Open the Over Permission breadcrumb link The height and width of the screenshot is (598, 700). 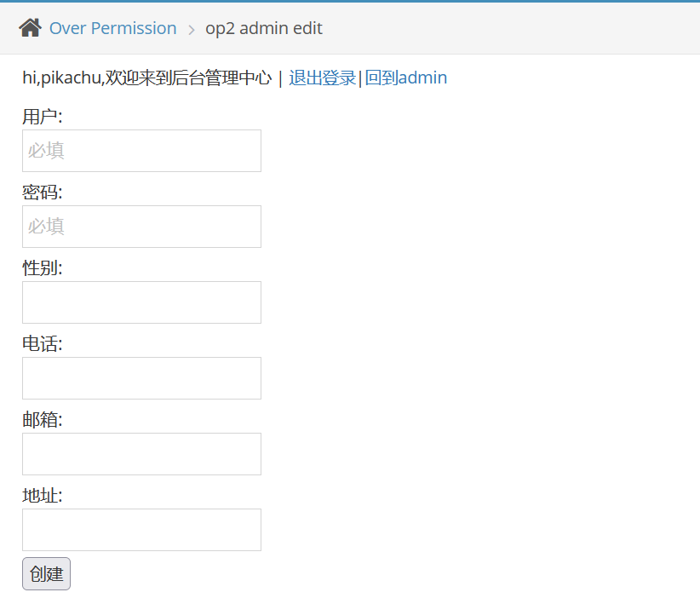113,28
